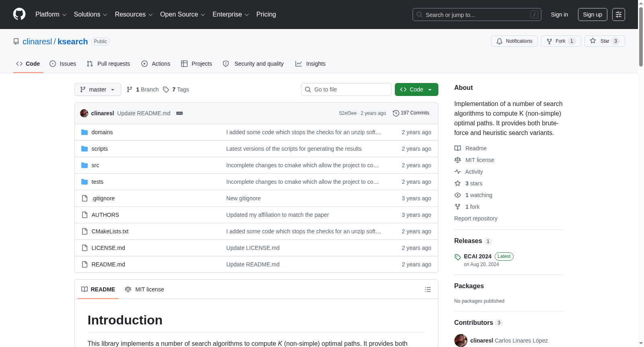
Task: View the 1 Branch link
Action: (x=143, y=89)
